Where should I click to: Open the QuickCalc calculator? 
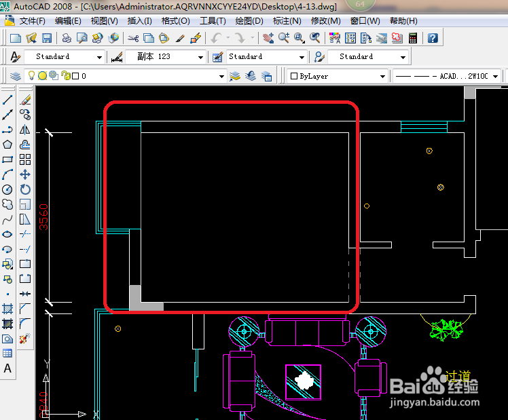coord(413,38)
